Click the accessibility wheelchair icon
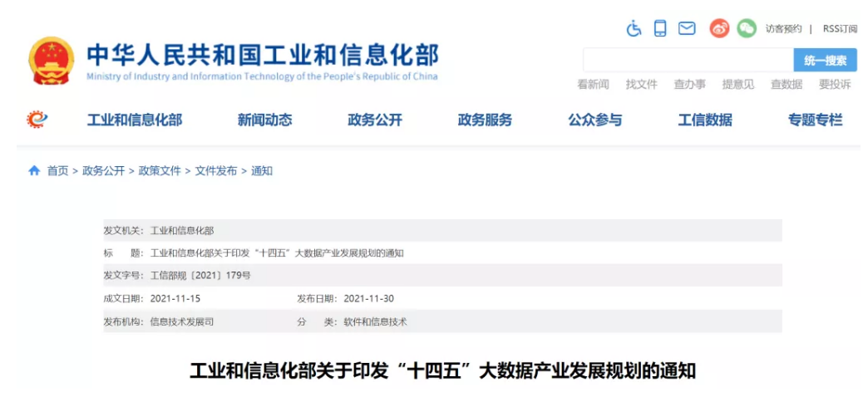Viewport: 868px width, 397px height. (634, 28)
